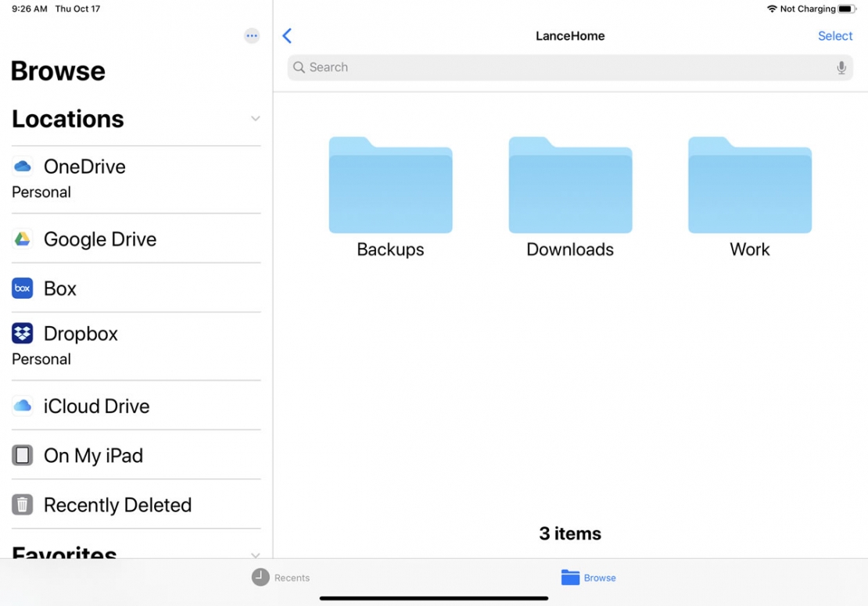Screen dimensions: 868x606
Task: Open the Downloads folder
Action: (x=570, y=185)
